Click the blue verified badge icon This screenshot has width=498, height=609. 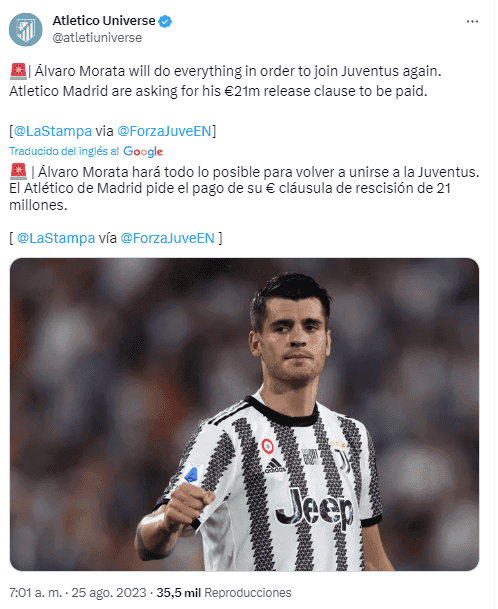[x=165, y=21]
